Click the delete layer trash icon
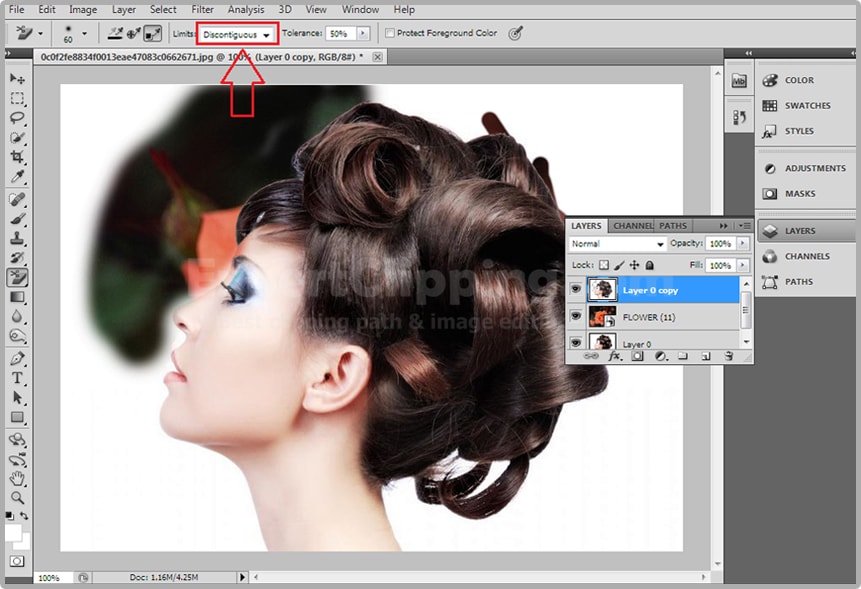This screenshot has height=589, width=861. coord(729,356)
